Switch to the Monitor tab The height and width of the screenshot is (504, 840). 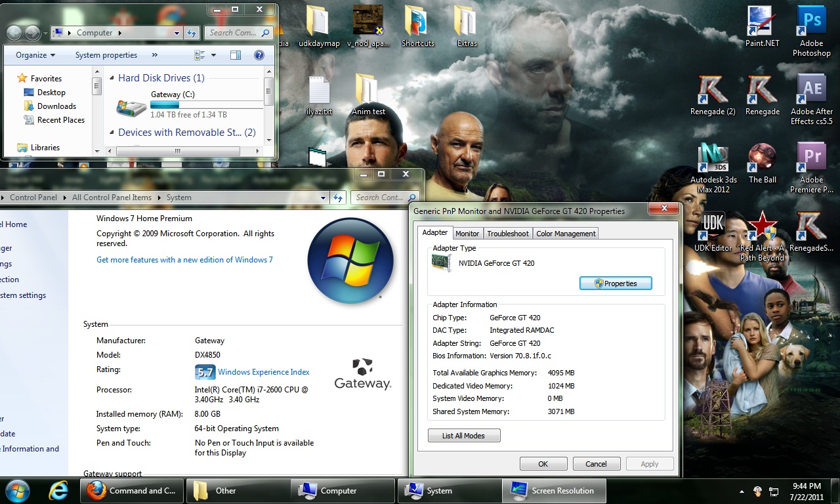pyautogui.click(x=467, y=234)
